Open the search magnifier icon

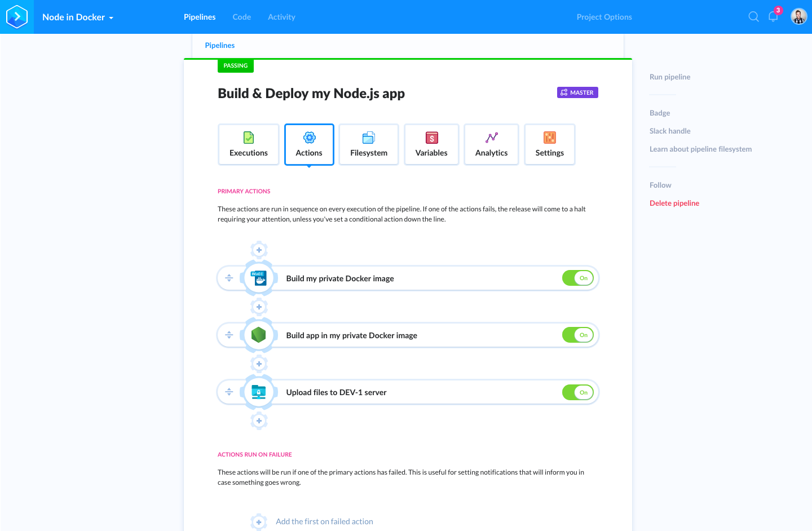753,17
